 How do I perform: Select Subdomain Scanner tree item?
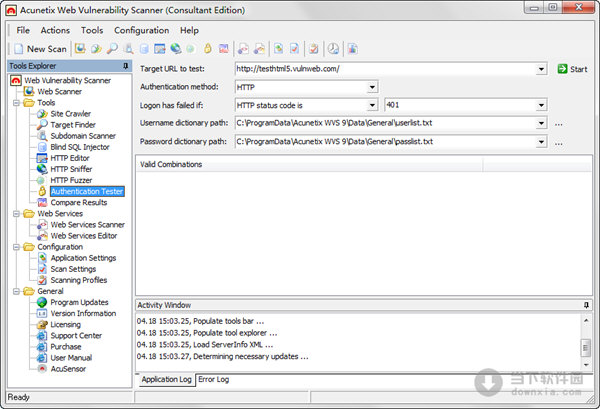(x=83, y=136)
